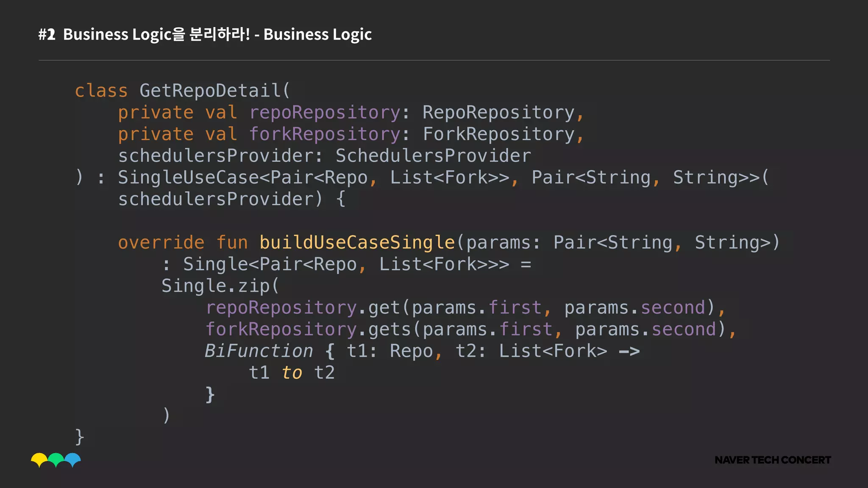The width and height of the screenshot is (868, 488).
Task: Select the 'ForkRepository,' type in constructor
Action: coord(504,134)
